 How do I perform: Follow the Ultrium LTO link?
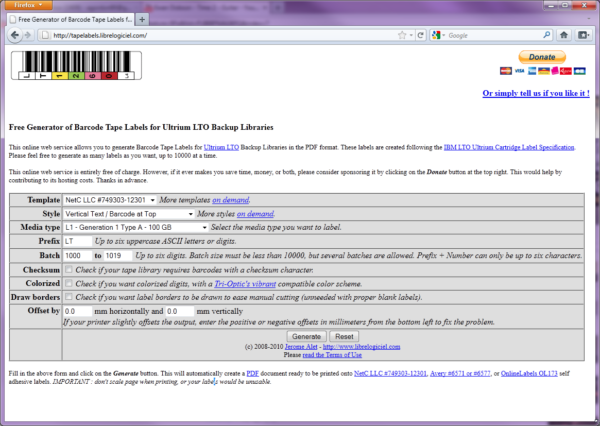click(x=221, y=147)
